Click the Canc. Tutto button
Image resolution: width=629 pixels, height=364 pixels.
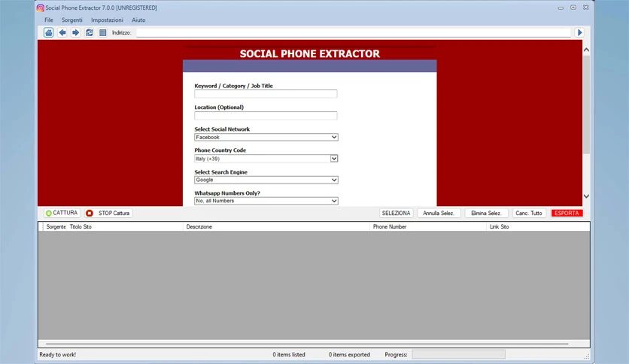point(529,213)
